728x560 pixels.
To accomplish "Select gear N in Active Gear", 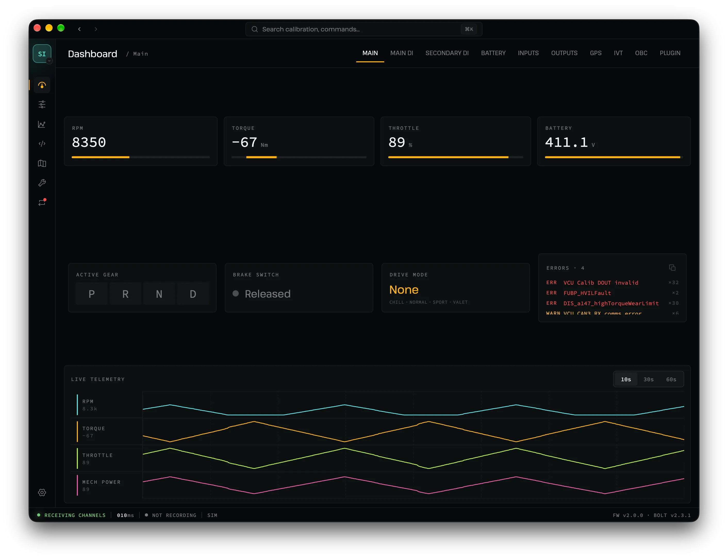I will [159, 294].
